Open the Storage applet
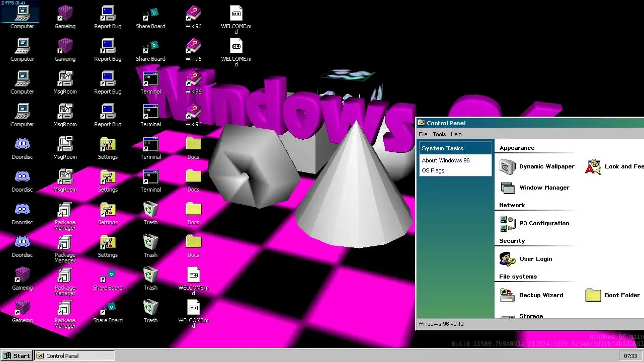The image size is (644, 362). tap(521, 316)
